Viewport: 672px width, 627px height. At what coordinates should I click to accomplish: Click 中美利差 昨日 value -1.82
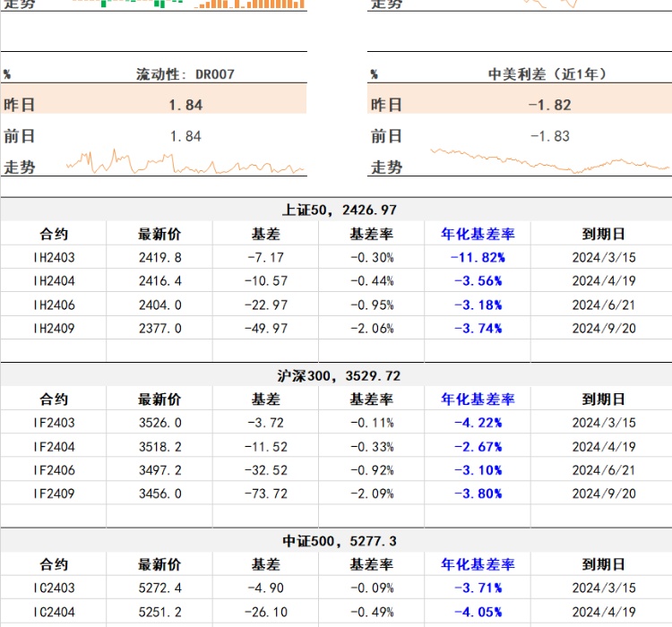(550, 105)
